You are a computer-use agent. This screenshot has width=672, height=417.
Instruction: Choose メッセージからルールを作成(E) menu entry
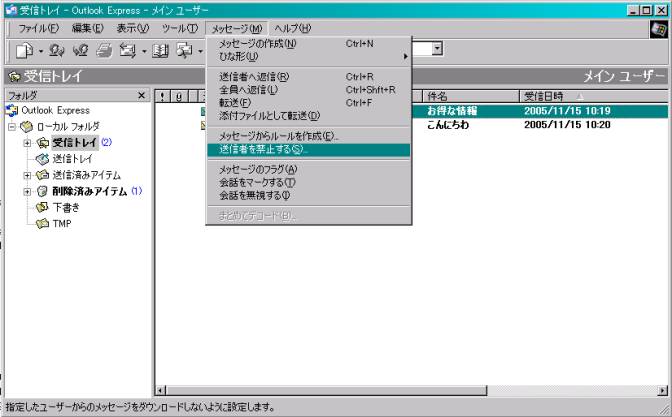[x=309, y=136]
